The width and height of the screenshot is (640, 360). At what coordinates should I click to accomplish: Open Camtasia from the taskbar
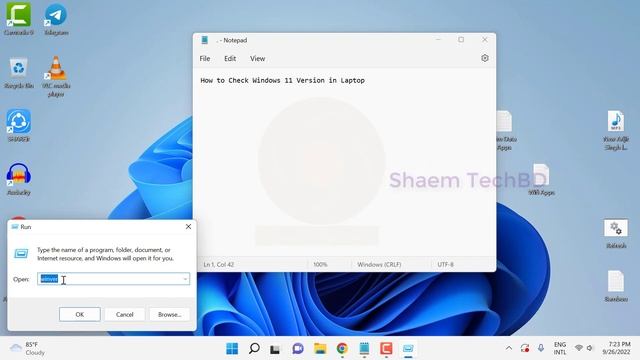pos(386,348)
